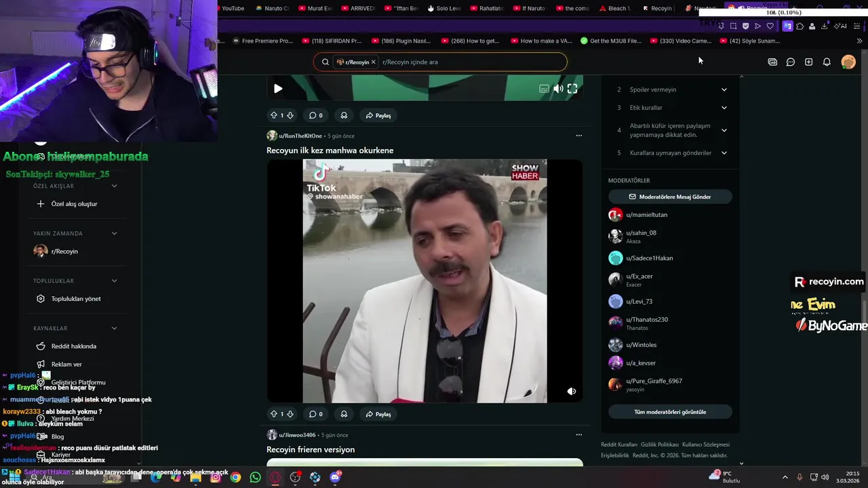868x488 pixels.
Task: Upvote the top post
Action: point(274,115)
